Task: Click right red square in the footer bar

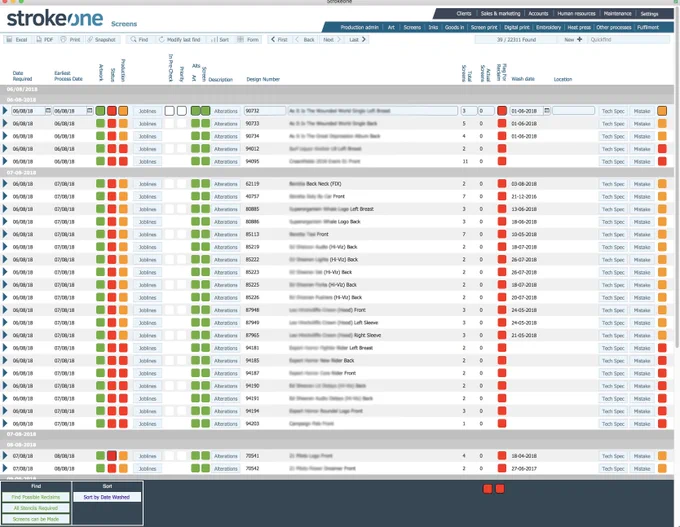Action: pyautogui.click(x=500, y=489)
